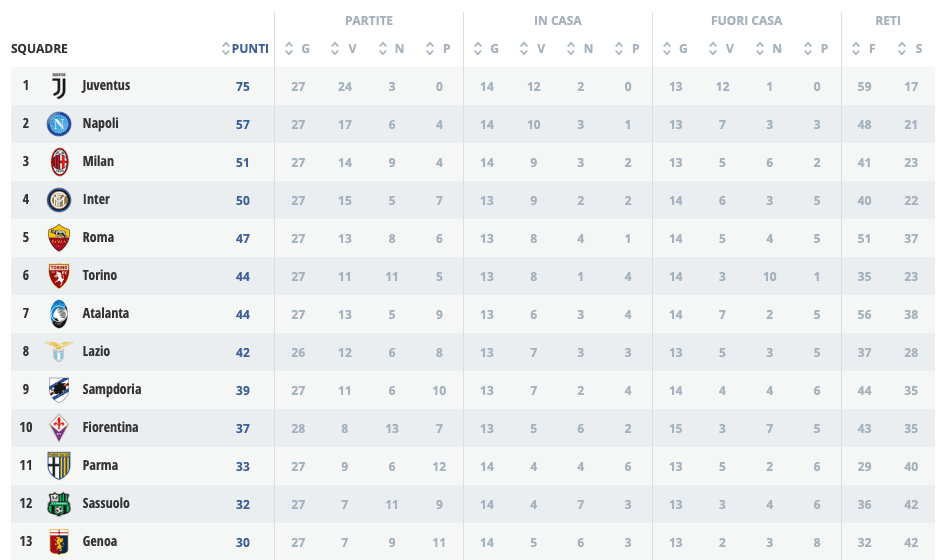This screenshot has width=943, height=560.
Task: Click the Torino team badge
Action: click(59, 276)
